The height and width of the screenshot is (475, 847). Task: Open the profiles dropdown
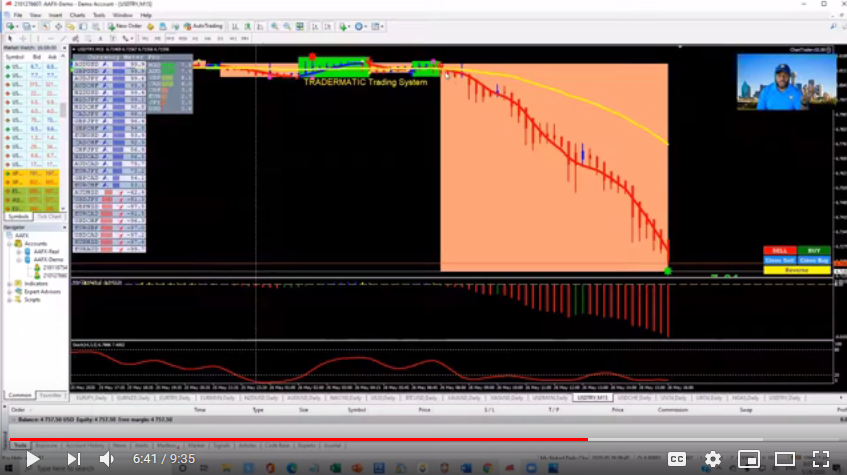pyautogui.click(x=28, y=26)
